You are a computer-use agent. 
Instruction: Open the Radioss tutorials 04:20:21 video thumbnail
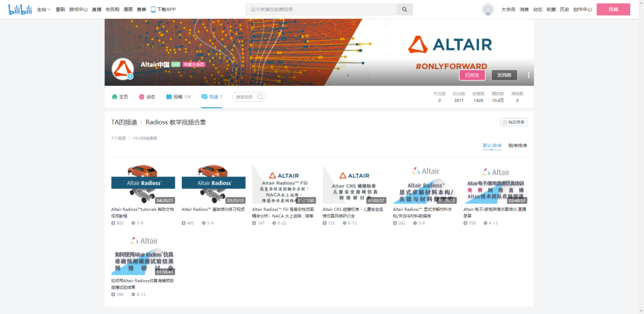143,184
